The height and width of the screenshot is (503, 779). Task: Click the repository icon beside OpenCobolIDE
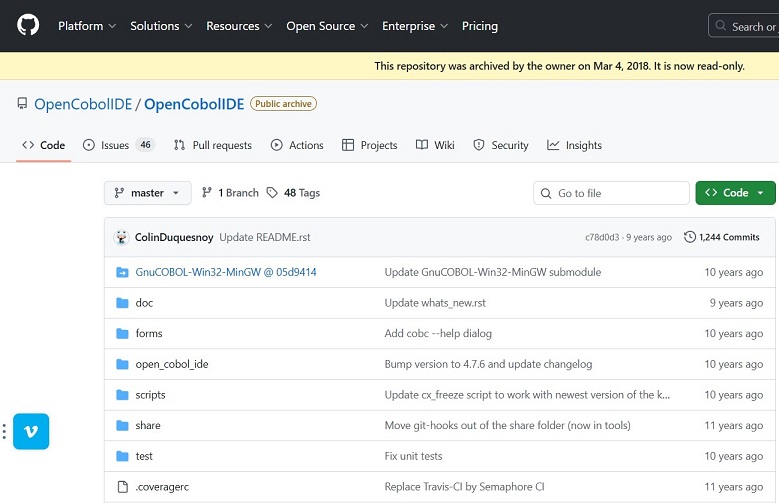(x=22, y=103)
